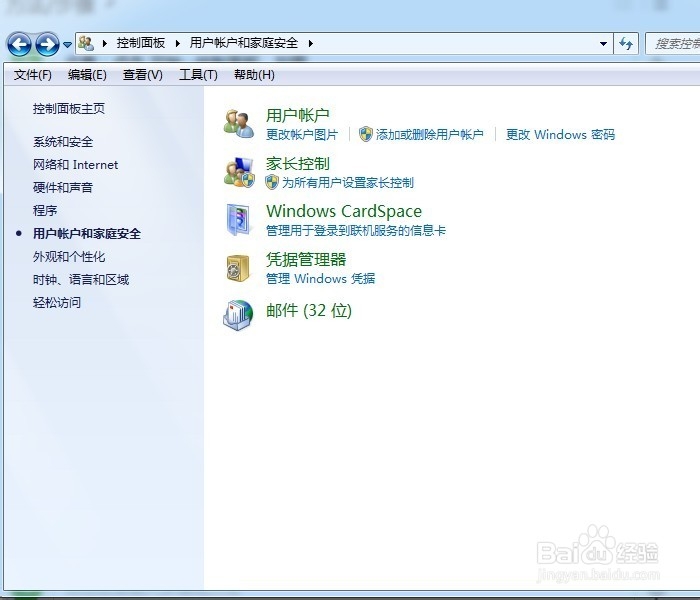Click 管理 Windows 凭据 link
The image size is (700, 600).
[x=321, y=279]
